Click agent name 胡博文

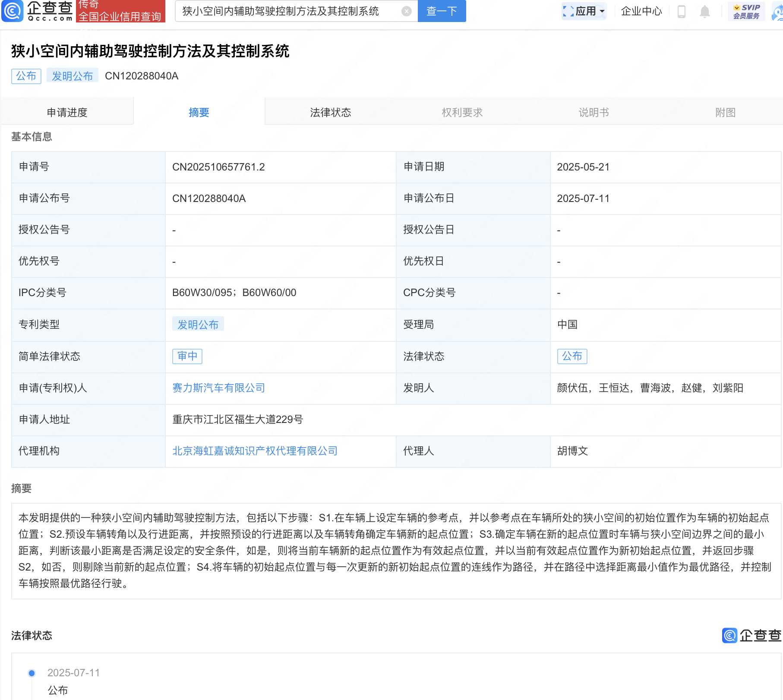tap(572, 451)
